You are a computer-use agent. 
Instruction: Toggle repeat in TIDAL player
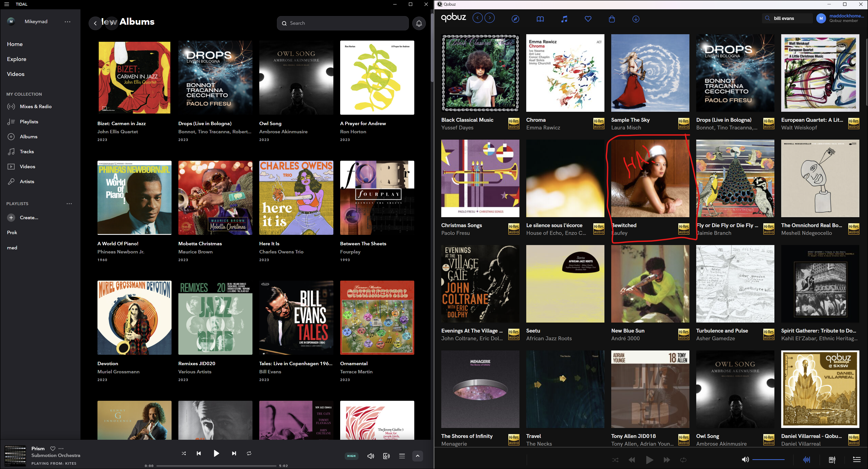point(249,453)
